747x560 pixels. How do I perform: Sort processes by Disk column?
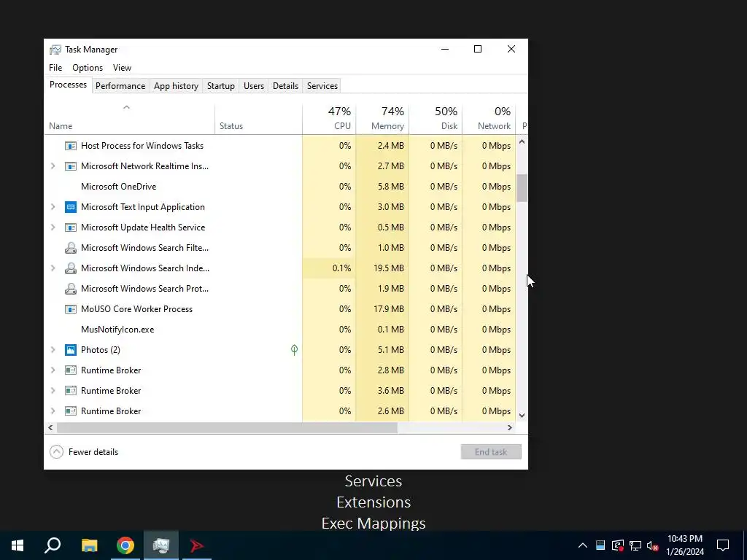[x=436, y=120]
